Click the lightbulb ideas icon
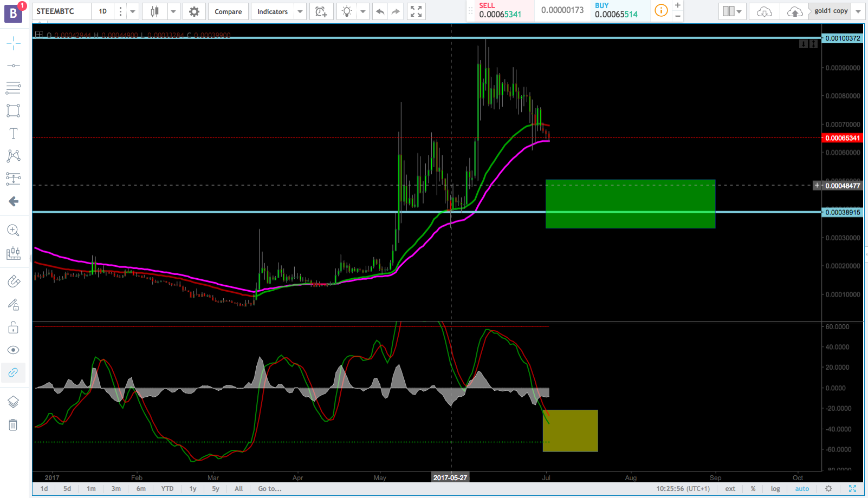 (347, 11)
